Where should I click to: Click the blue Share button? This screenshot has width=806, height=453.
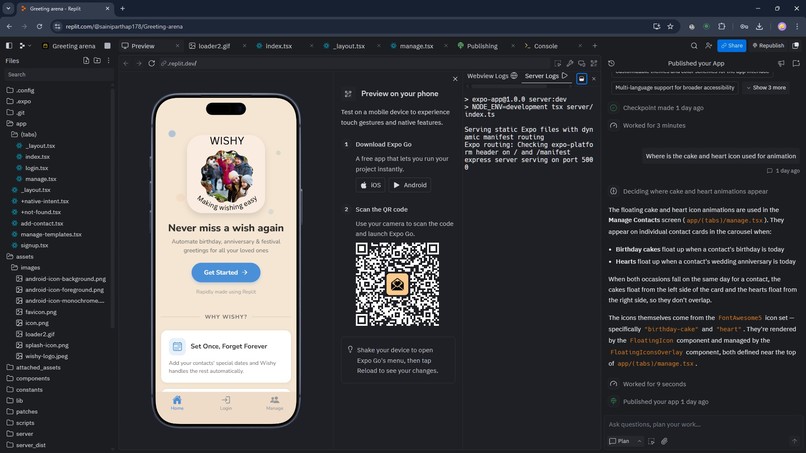click(x=731, y=46)
